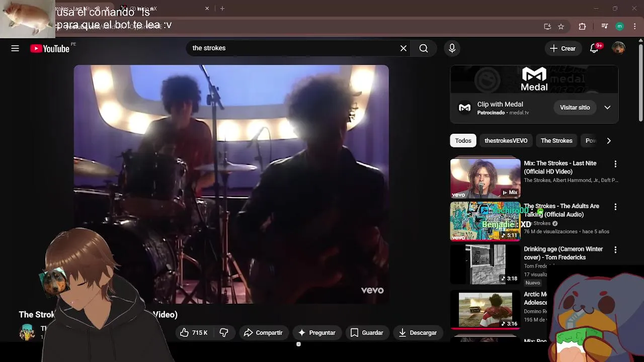Install or cast via address bar screen icon
The height and width of the screenshot is (362, 644).
(547, 27)
